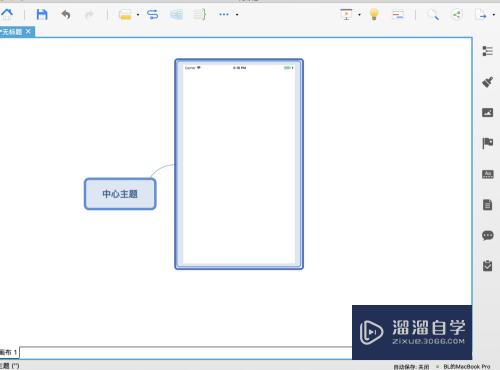Open the Comments speech-bubble panel
The image size is (500, 370).
click(x=487, y=235)
